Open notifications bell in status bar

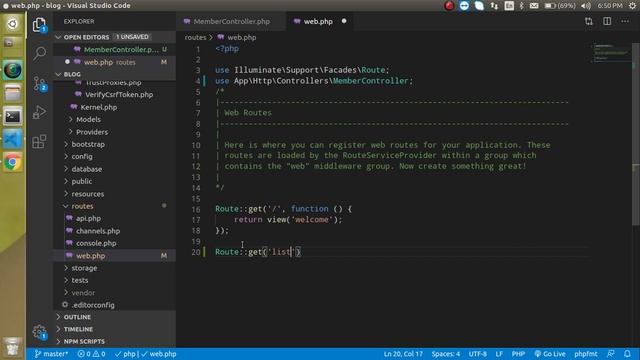click(627, 354)
